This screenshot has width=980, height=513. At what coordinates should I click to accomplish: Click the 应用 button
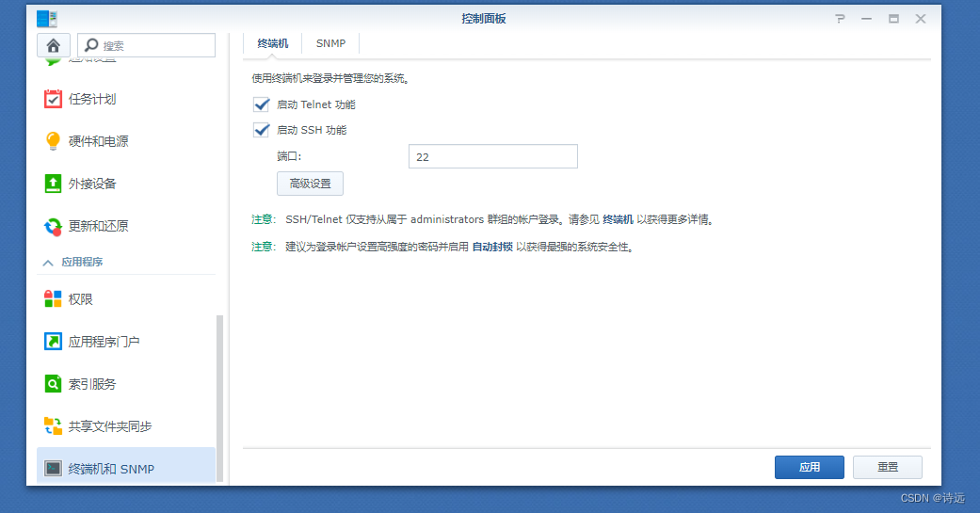click(x=810, y=468)
